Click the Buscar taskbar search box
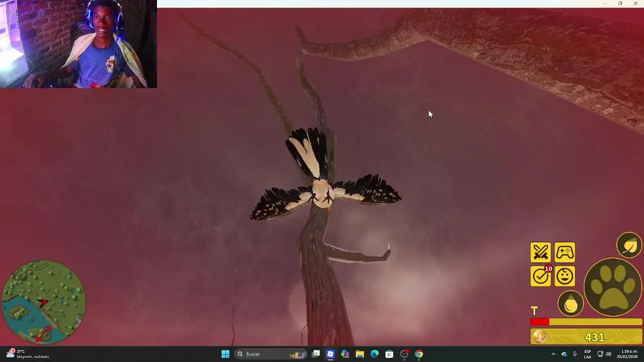This screenshot has height=362, width=644. [x=272, y=354]
